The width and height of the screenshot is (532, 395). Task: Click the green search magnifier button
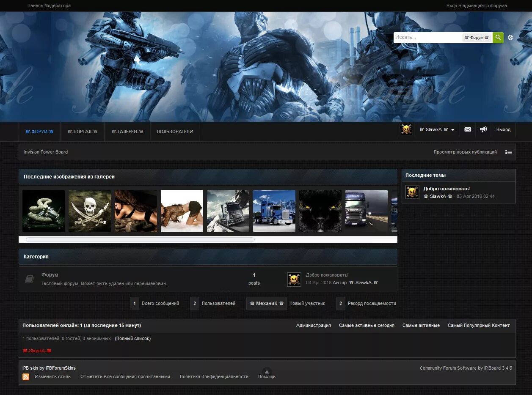(498, 38)
